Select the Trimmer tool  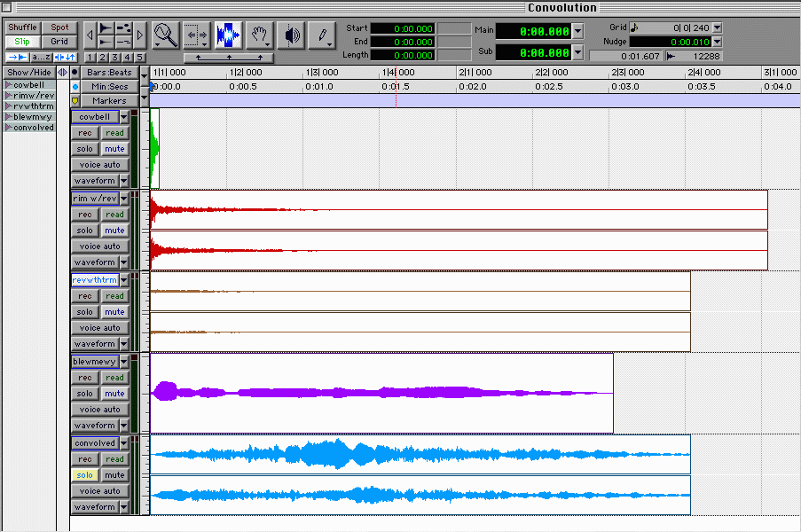pyautogui.click(x=196, y=35)
